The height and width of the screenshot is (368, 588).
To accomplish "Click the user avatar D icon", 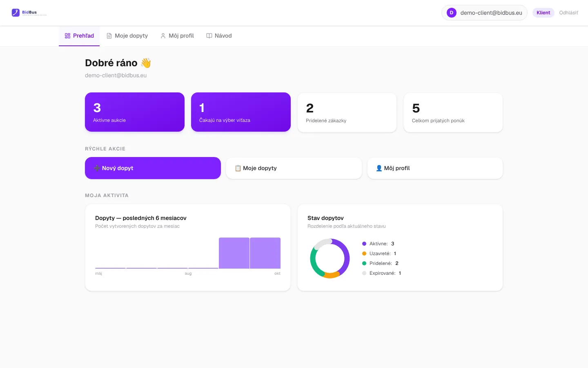I will [x=451, y=13].
